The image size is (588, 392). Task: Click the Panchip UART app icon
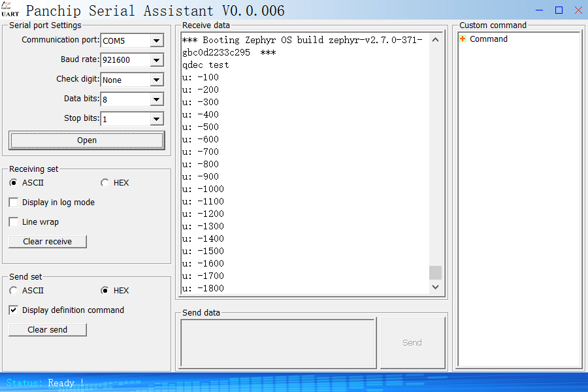(x=10, y=10)
